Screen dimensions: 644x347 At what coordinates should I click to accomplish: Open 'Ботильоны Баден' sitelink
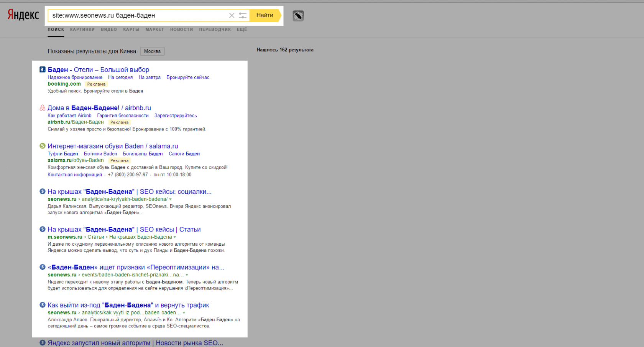pyautogui.click(x=143, y=154)
